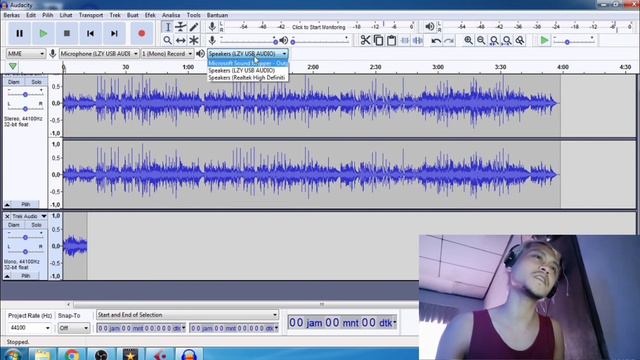Viewport: 640px width, 360px height.
Task: Trim audio outside the selection
Action: click(405, 40)
